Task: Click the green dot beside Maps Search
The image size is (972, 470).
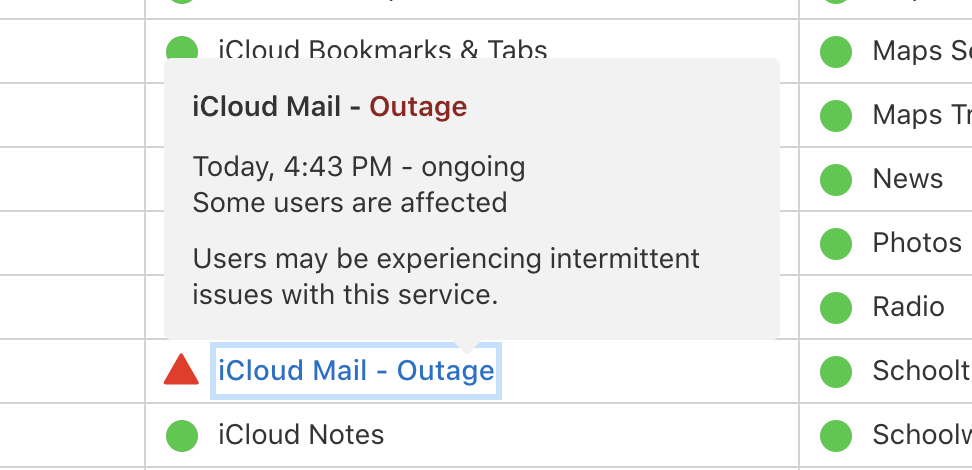Action: [x=835, y=51]
